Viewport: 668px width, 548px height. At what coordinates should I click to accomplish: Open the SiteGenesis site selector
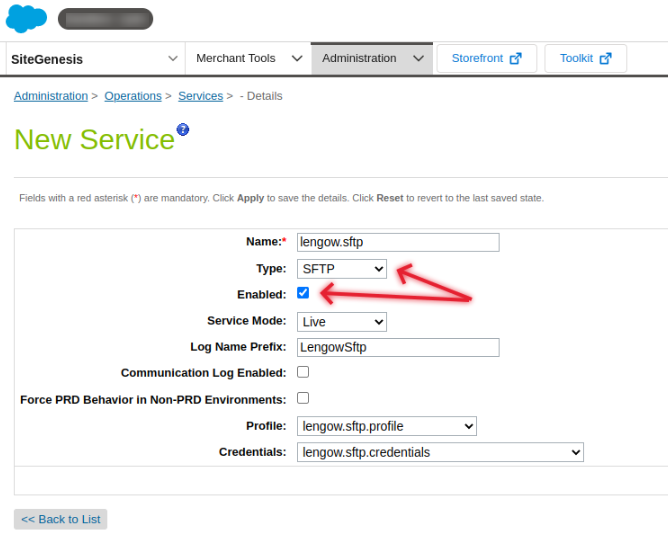95,59
